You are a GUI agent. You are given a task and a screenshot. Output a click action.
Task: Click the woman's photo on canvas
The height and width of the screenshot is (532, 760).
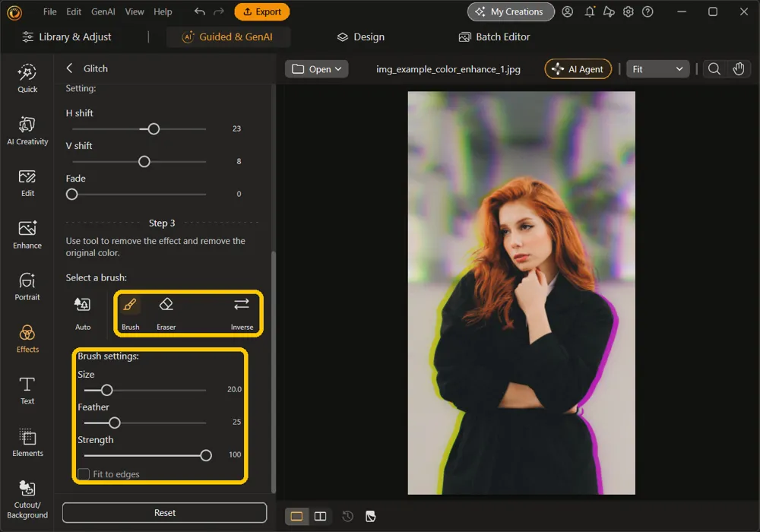click(521, 293)
